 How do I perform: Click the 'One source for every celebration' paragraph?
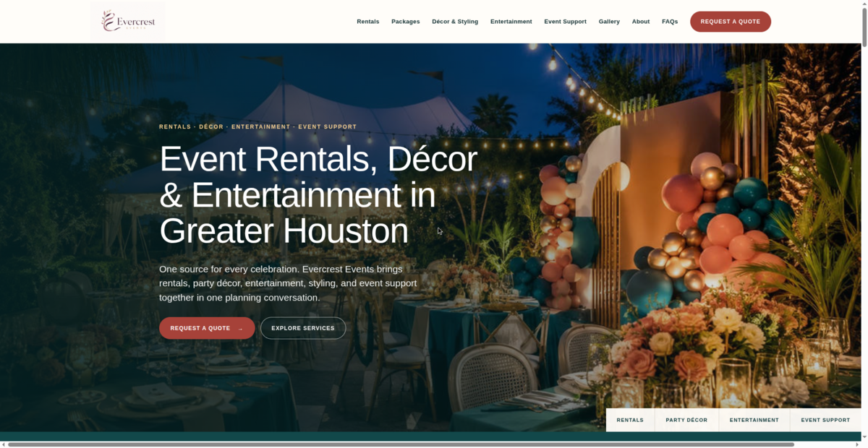[x=288, y=283]
